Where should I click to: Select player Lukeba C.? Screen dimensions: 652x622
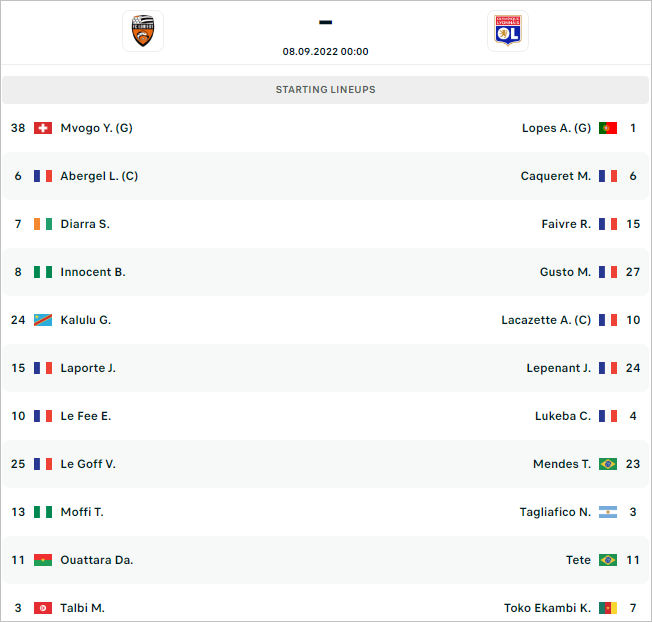pos(563,416)
